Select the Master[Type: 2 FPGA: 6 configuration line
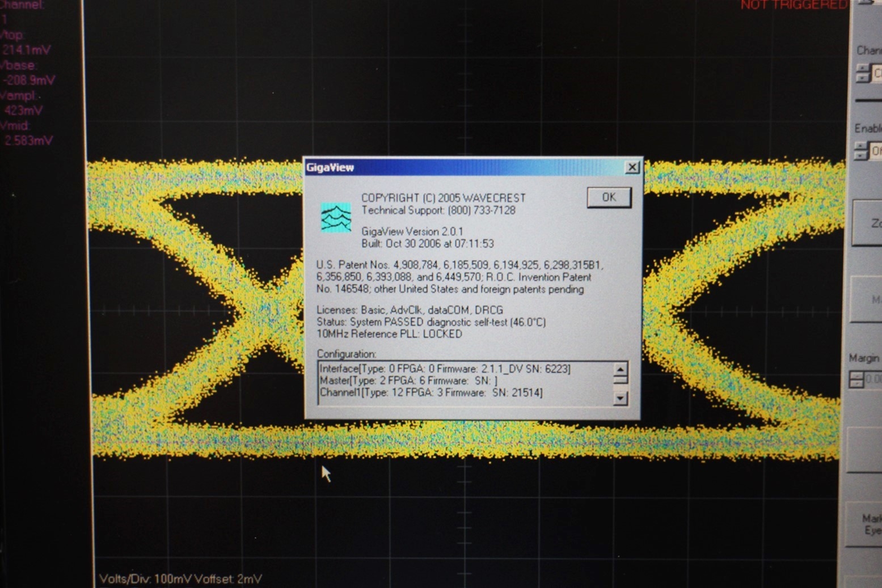 point(408,380)
